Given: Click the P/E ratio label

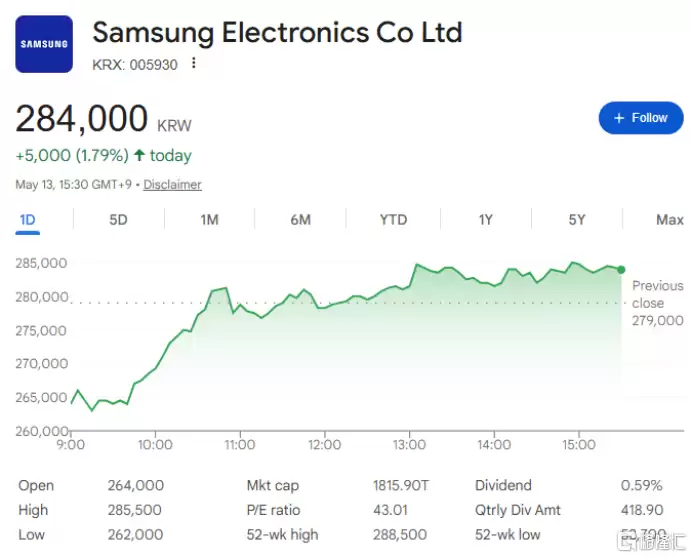Looking at the screenshot, I should pos(273,510).
